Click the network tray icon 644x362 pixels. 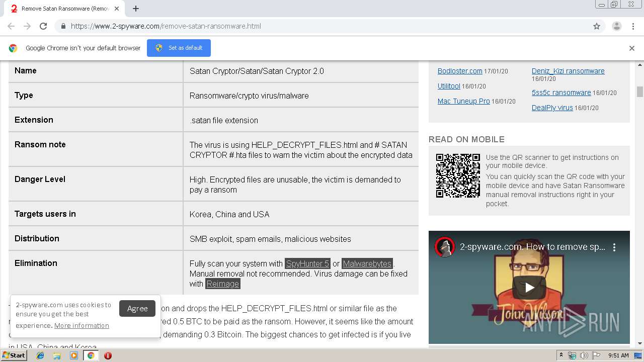572,355
